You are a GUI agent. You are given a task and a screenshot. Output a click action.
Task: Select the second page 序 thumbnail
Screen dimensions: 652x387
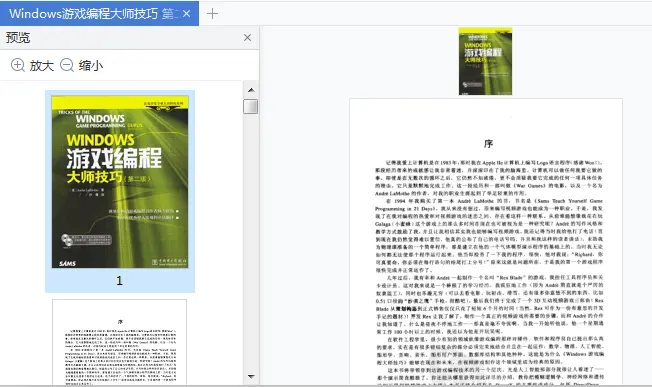[119, 342]
